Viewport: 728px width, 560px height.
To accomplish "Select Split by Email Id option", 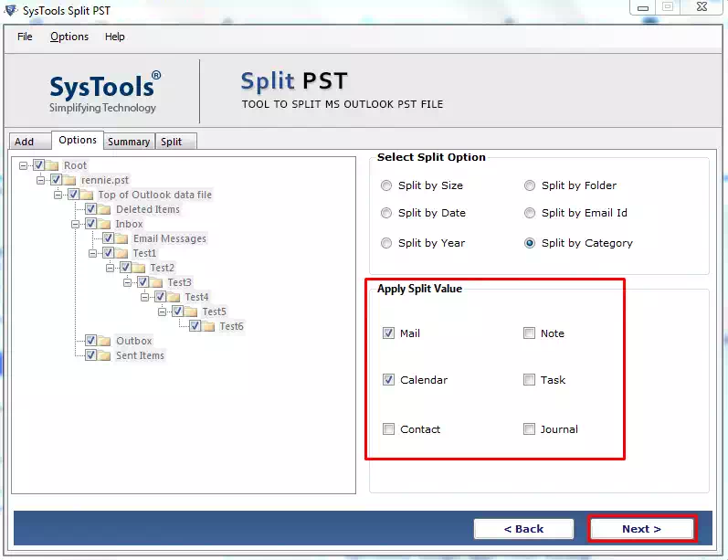I will 529,213.
